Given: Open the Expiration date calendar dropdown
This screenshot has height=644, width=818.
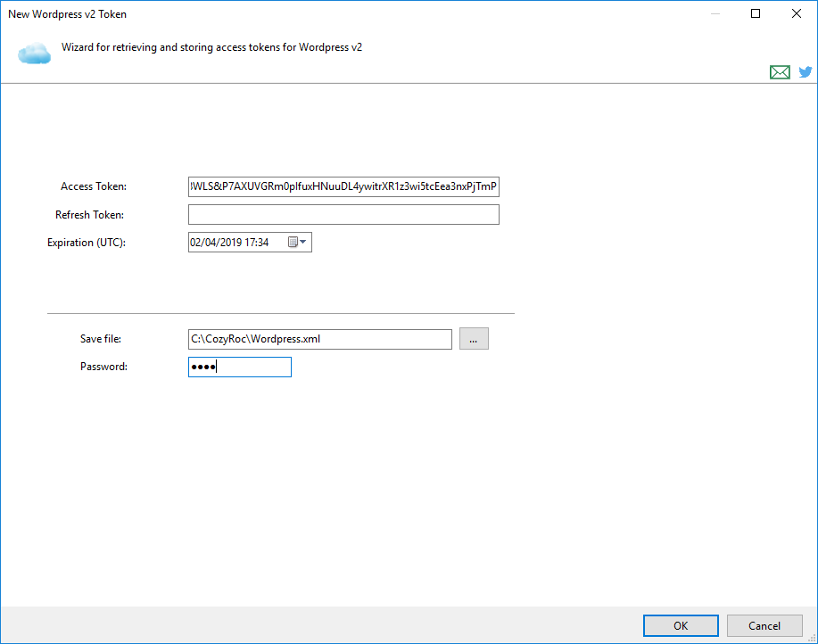Looking at the screenshot, I should click(298, 242).
